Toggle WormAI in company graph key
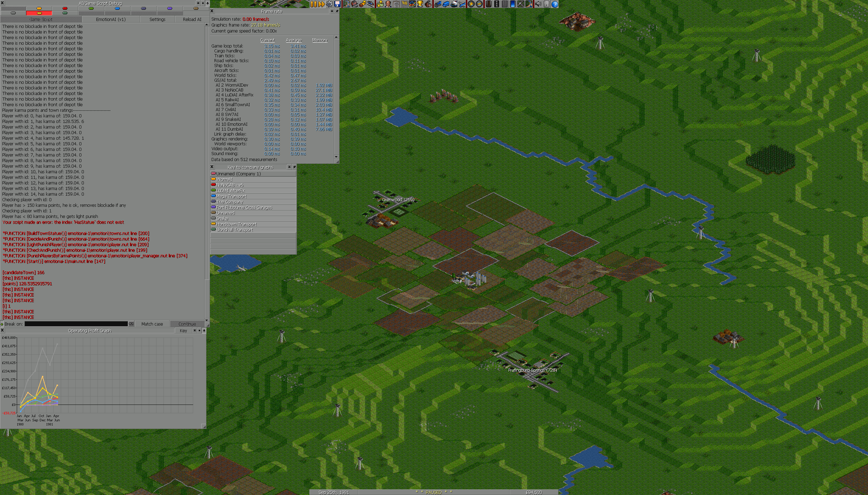 (x=253, y=179)
